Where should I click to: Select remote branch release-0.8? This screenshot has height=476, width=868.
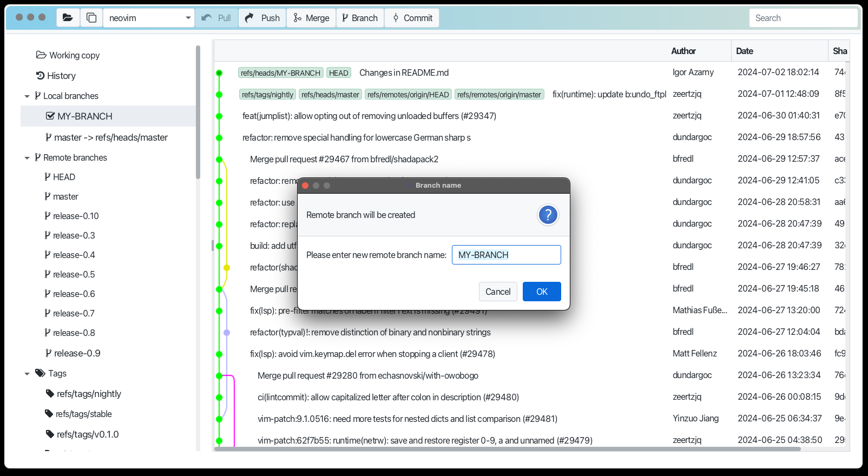click(69, 333)
